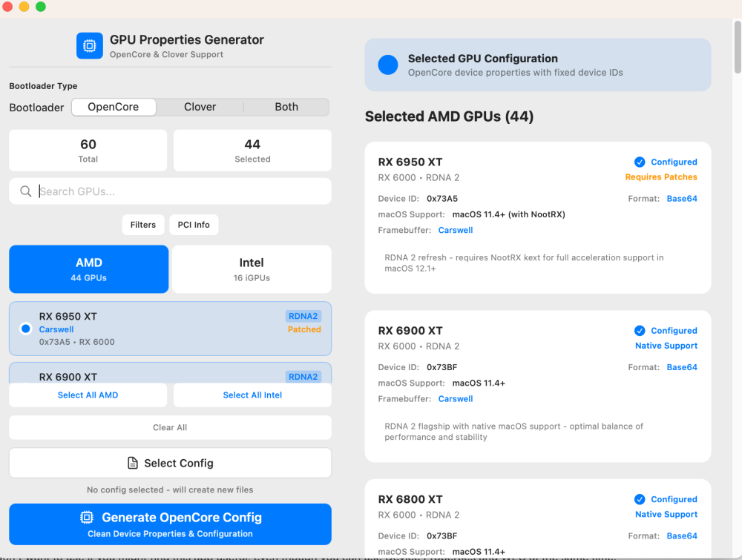Click Carswell framebuffer on RX 6900 XT card

coord(456,399)
